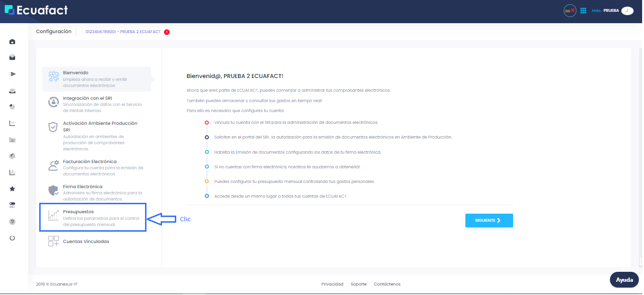Select the line chart statistics icon
The width and height of the screenshot is (644, 295).
12,123
